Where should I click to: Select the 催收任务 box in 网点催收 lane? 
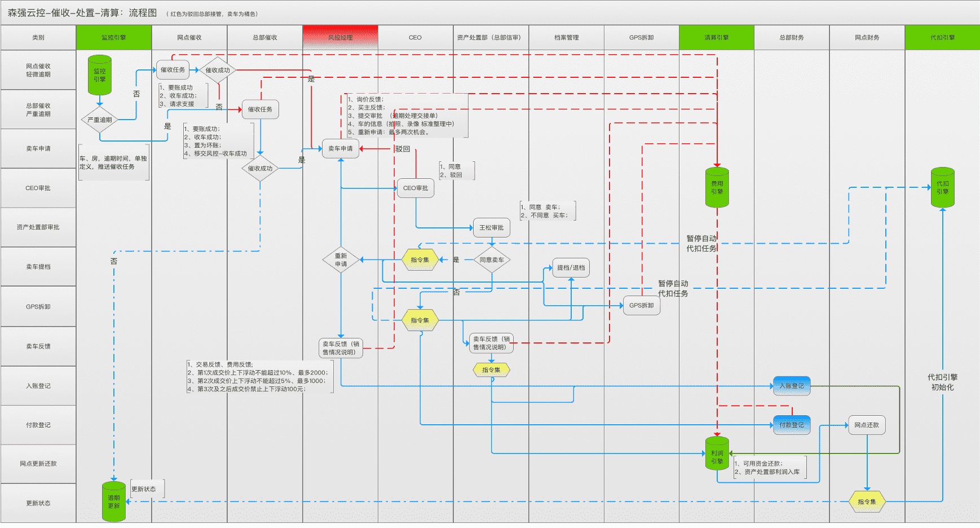click(x=173, y=70)
